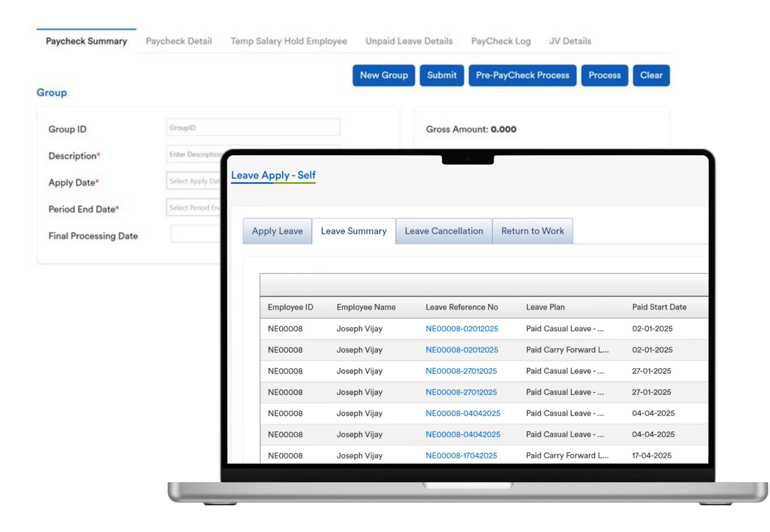Click the Group ID input field

(x=253, y=127)
